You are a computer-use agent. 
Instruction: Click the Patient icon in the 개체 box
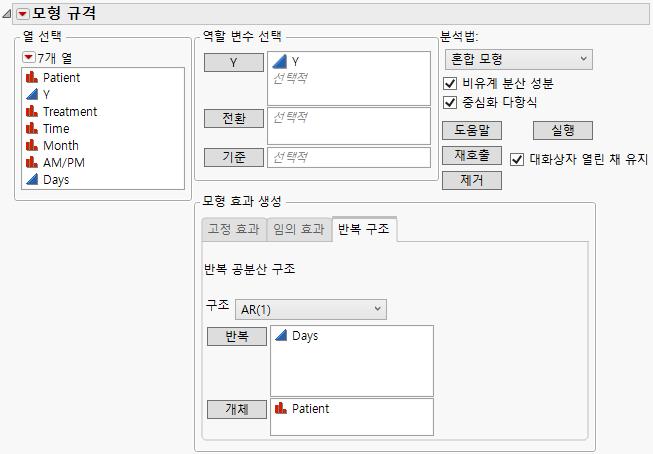(x=282, y=408)
